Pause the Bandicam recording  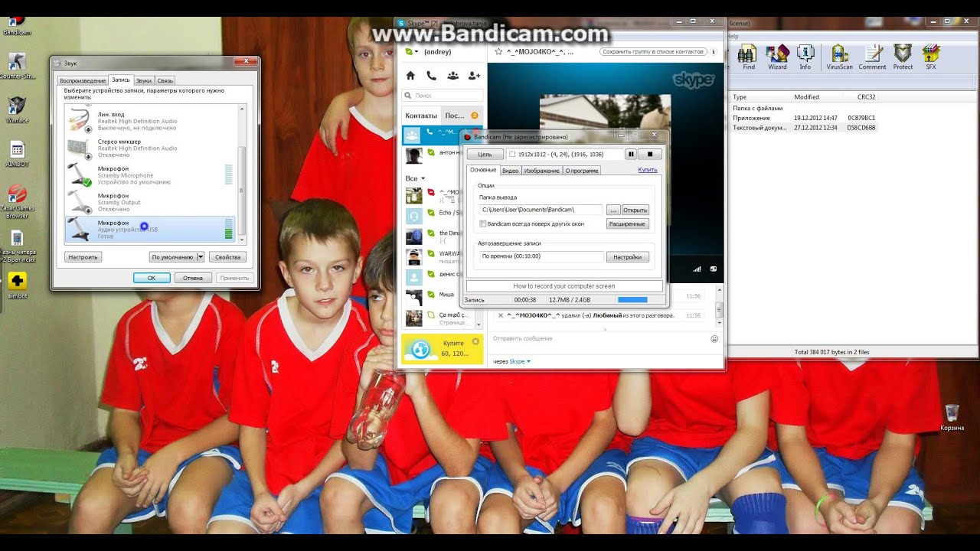(x=632, y=154)
